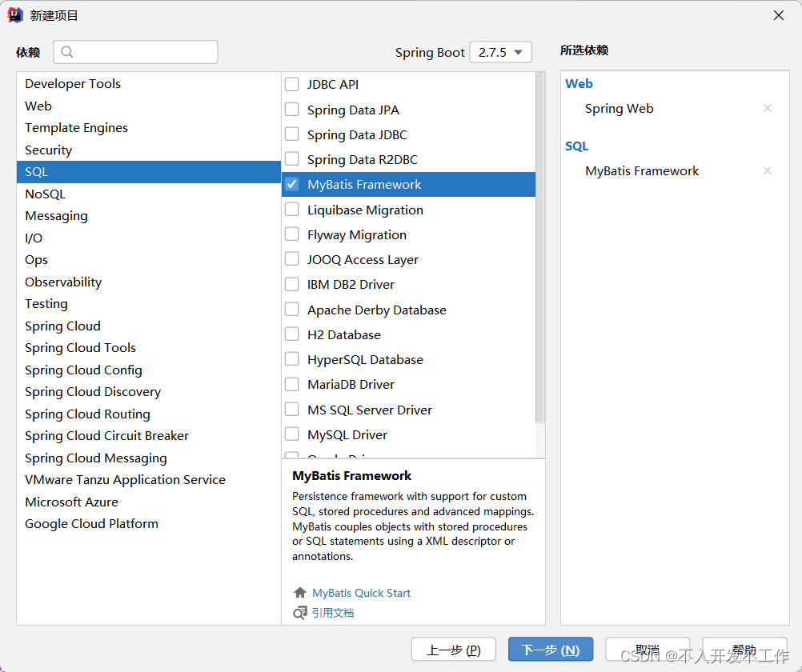802x672 pixels.
Task: Open Spring Cloud Discovery category
Action: coord(148,392)
